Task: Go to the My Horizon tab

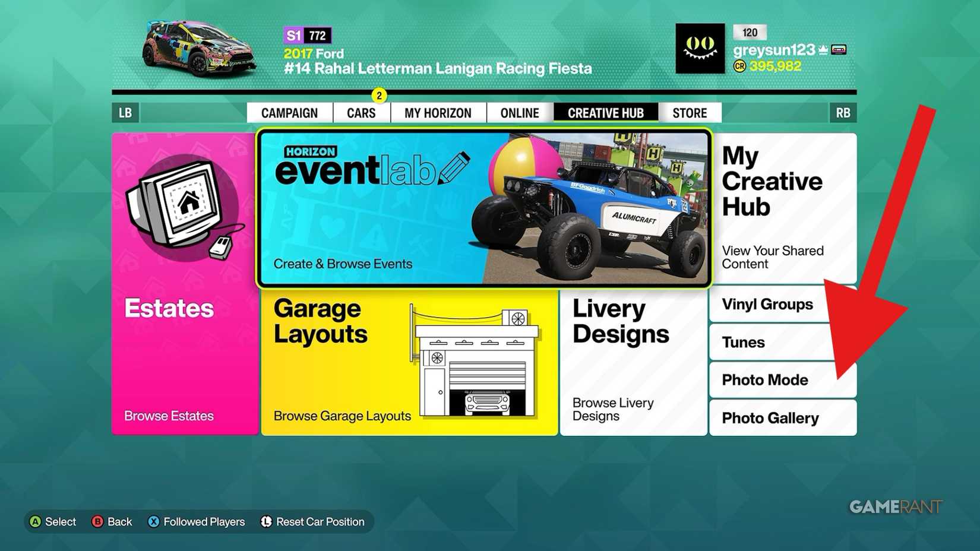Action: 438,113
